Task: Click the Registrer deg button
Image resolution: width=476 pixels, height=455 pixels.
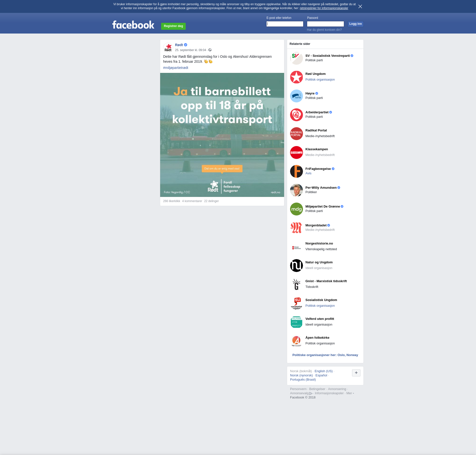Action: 173,26
